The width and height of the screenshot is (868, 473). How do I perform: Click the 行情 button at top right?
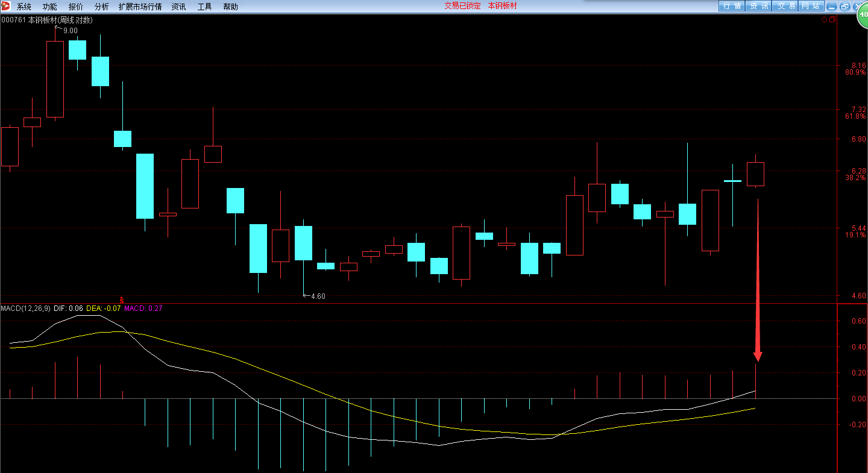(732, 6)
